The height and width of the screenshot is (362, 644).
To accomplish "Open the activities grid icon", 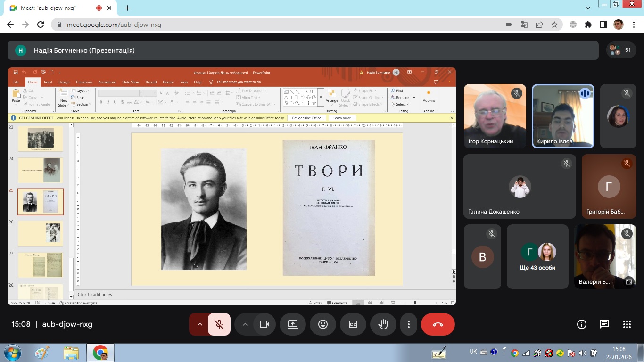I will pos(627,324).
